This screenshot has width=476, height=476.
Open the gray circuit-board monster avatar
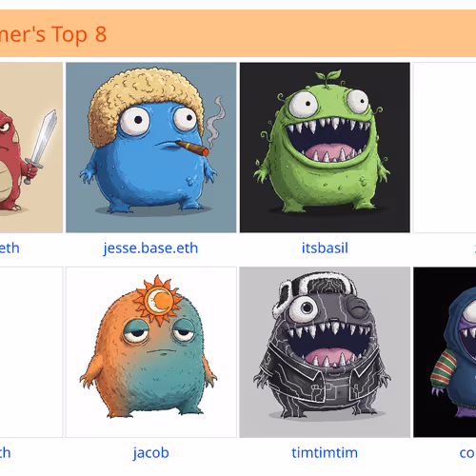click(325, 352)
